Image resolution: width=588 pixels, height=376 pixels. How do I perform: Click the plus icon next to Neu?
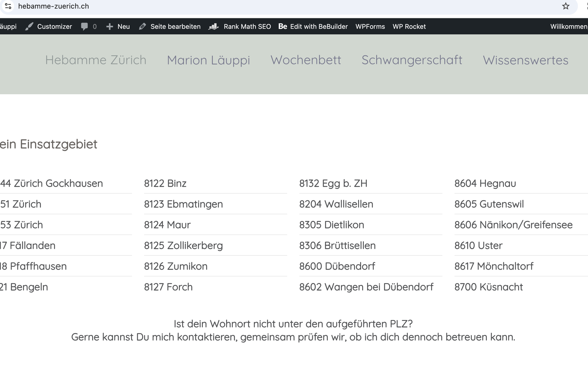pos(110,26)
